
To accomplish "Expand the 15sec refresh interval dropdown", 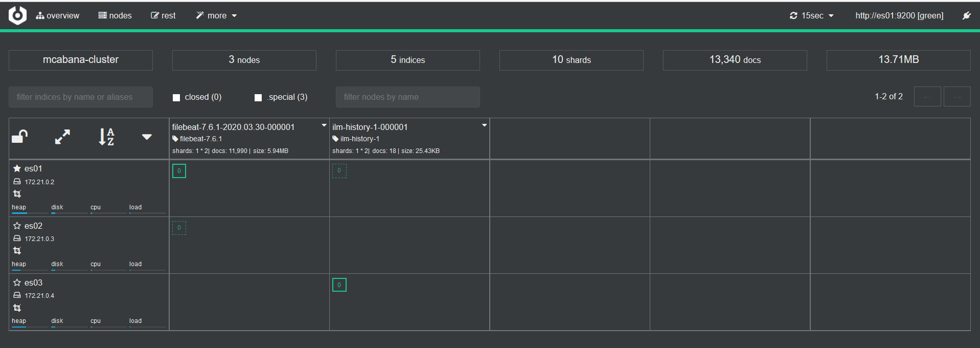I will tap(812, 15).
